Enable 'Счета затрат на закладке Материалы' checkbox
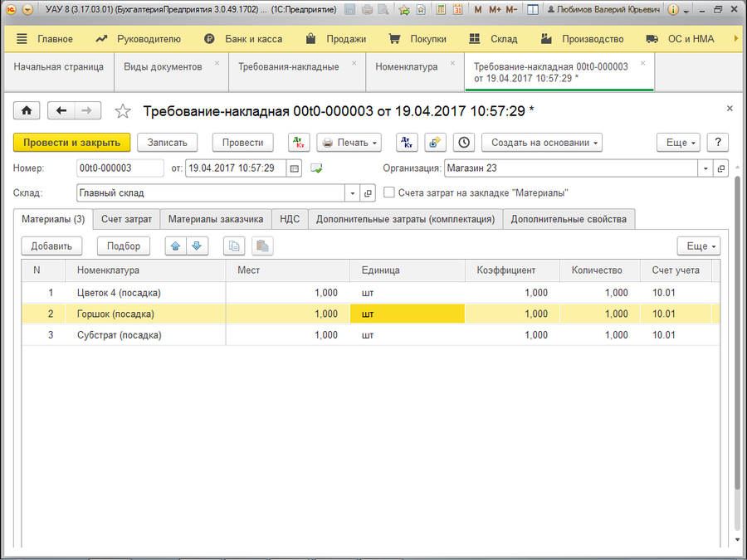This screenshot has width=747, height=560. [389, 192]
